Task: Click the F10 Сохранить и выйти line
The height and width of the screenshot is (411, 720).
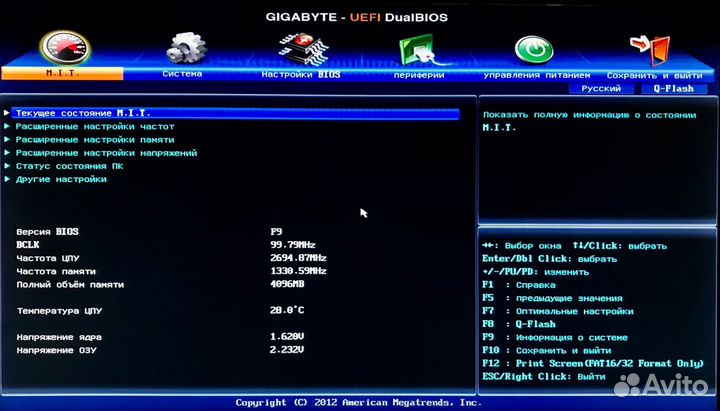Action: click(547, 350)
